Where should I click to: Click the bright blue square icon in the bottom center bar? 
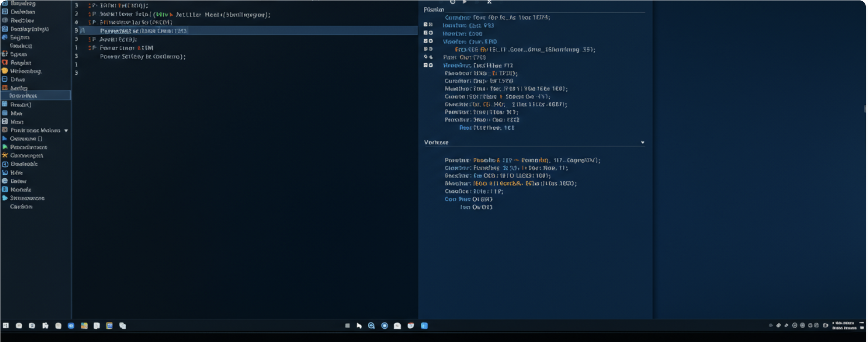pos(424,326)
